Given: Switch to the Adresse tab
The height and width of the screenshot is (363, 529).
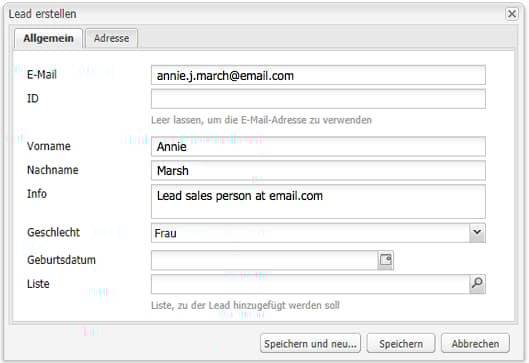Looking at the screenshot, I should point(111,38).
